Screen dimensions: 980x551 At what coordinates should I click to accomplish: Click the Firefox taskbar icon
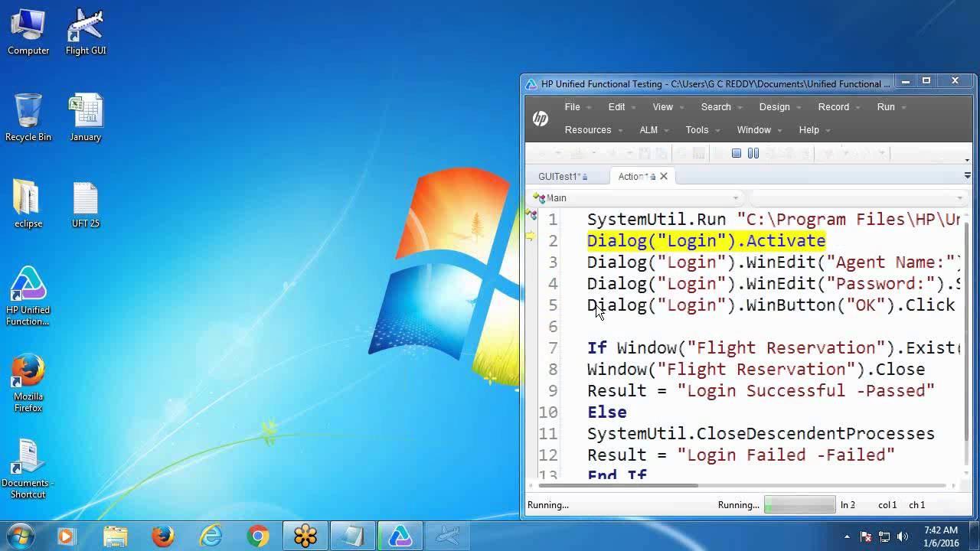(162, 536)
